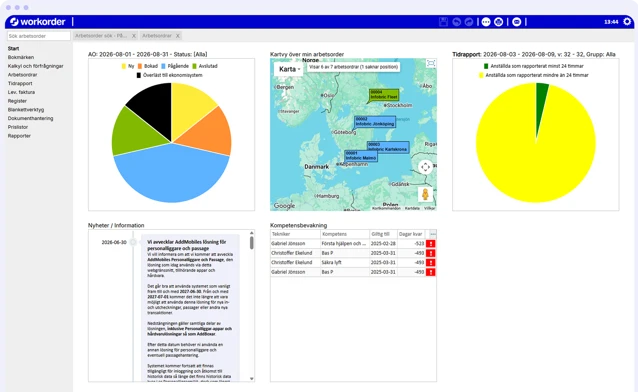Toggle the black 'Överläst till ekonomisystem' legend item

[x=169, y=75]
